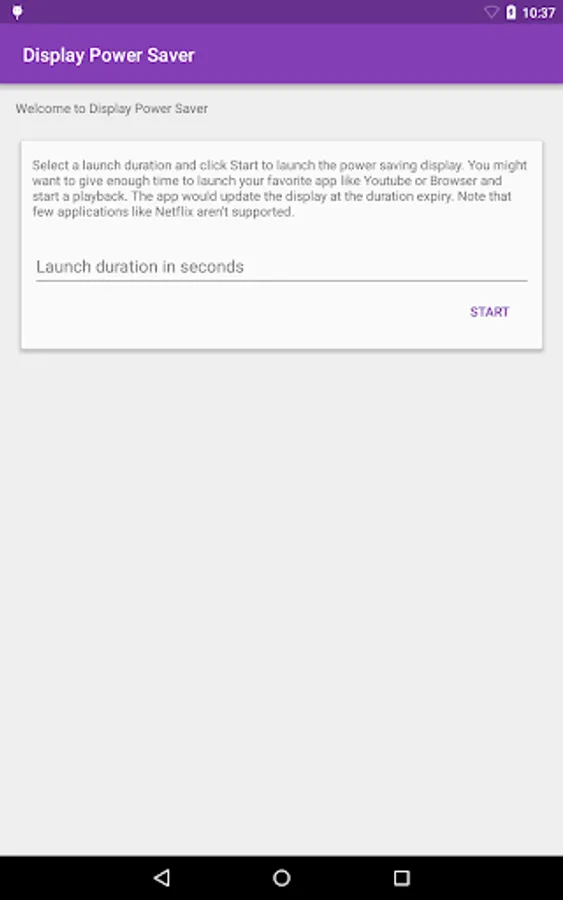This screenshot has width=563, height=900.
Task: Focus the Launch duration in seconds field
Action: point(281,267)
